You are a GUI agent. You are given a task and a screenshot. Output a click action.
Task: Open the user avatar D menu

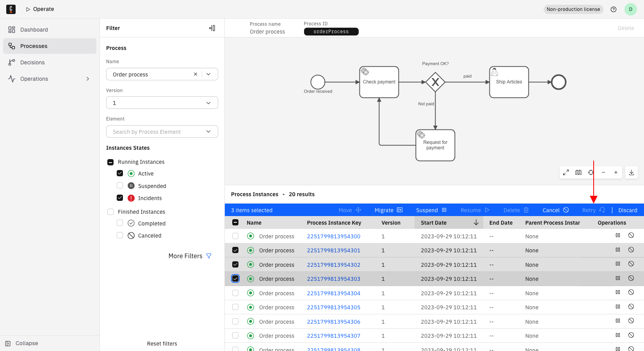[631, 9]
